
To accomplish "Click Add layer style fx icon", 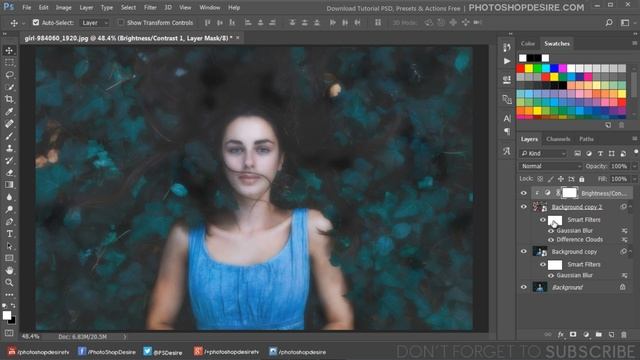I will point(560,335).
